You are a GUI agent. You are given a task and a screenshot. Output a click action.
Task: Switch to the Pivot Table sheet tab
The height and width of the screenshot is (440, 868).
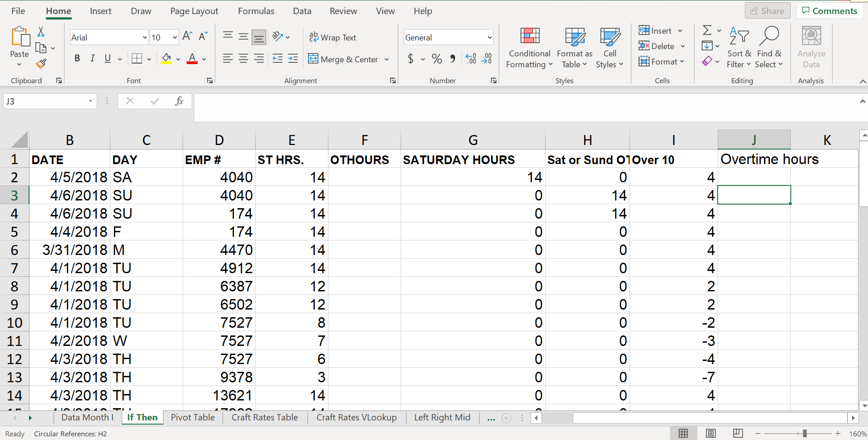(x=193, y=417)
